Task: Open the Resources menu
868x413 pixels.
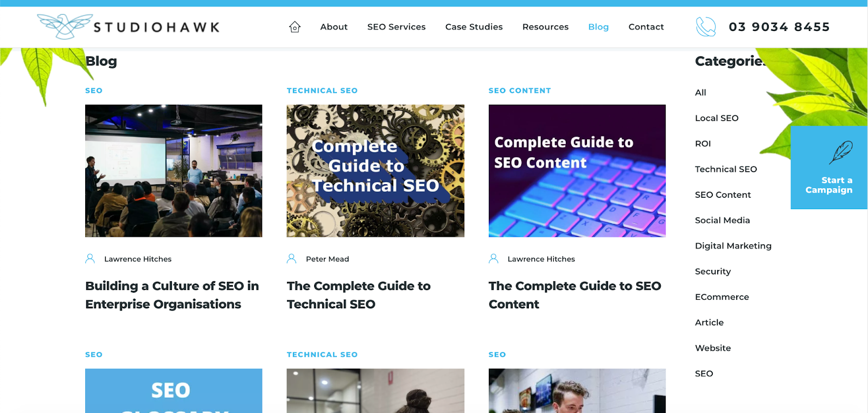Action: pos(545,27)
